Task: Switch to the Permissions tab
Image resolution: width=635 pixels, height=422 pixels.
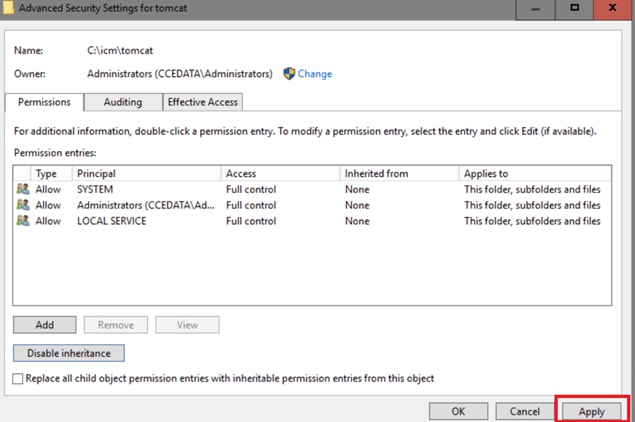Action: [x=44, y=102]
